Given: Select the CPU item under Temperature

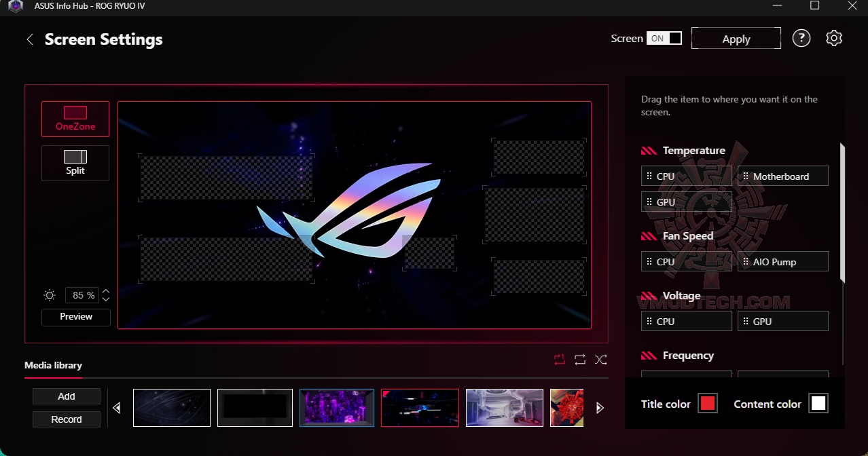Looking at the screenshot, I should pos(687,176).
